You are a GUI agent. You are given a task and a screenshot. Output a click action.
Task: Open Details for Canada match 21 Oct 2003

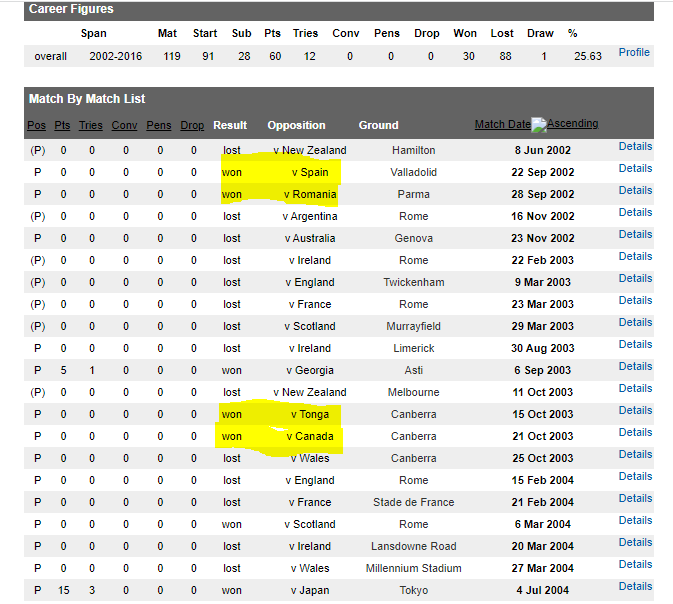tap(635, 432)
